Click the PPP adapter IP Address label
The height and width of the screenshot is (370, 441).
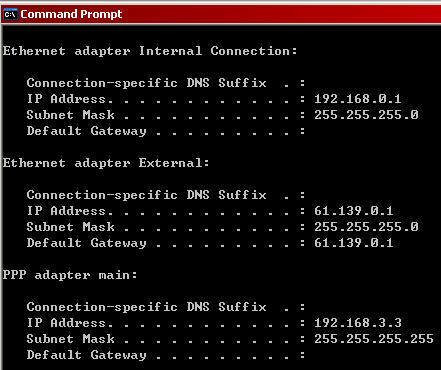click(x=70, y=323)
